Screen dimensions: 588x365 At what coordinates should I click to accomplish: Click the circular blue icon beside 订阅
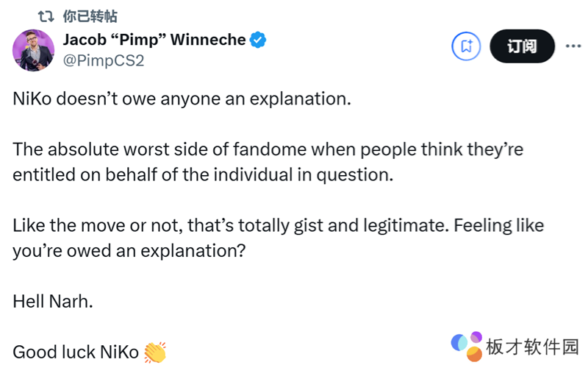465,46
